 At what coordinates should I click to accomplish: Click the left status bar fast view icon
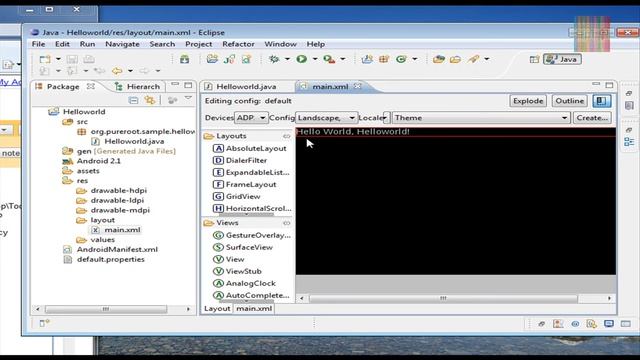44,323
